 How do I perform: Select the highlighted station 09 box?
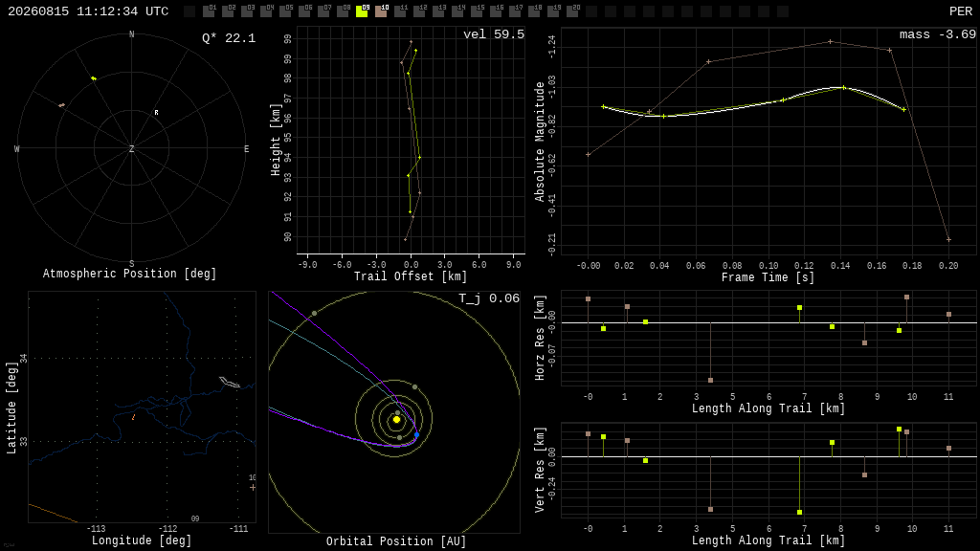click(362, 11)
